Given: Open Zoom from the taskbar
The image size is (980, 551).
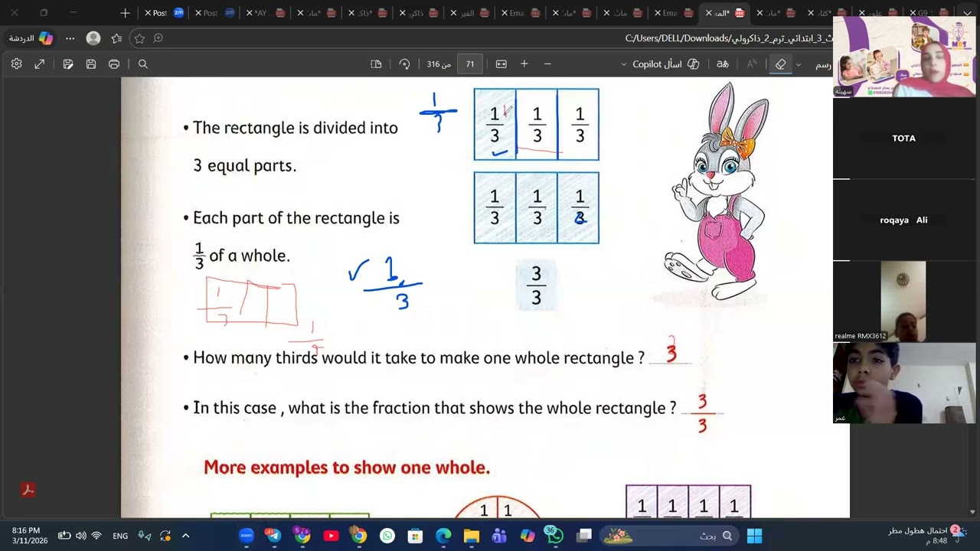Looking at the screenshot, I should coord(246,536).
